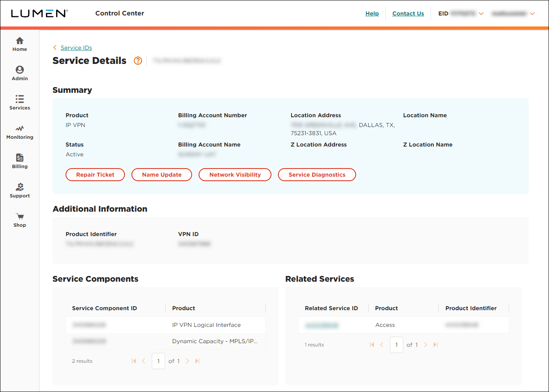Expand the EID dropdown in the header
The height and width of the screenshot is (392, 549).
(481, 13)
